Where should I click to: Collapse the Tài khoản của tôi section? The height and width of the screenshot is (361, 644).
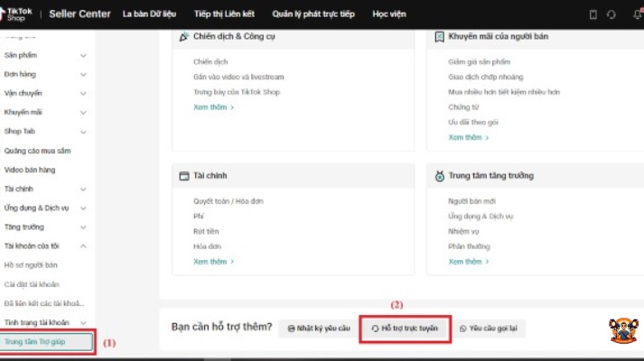tap(83, 245)
